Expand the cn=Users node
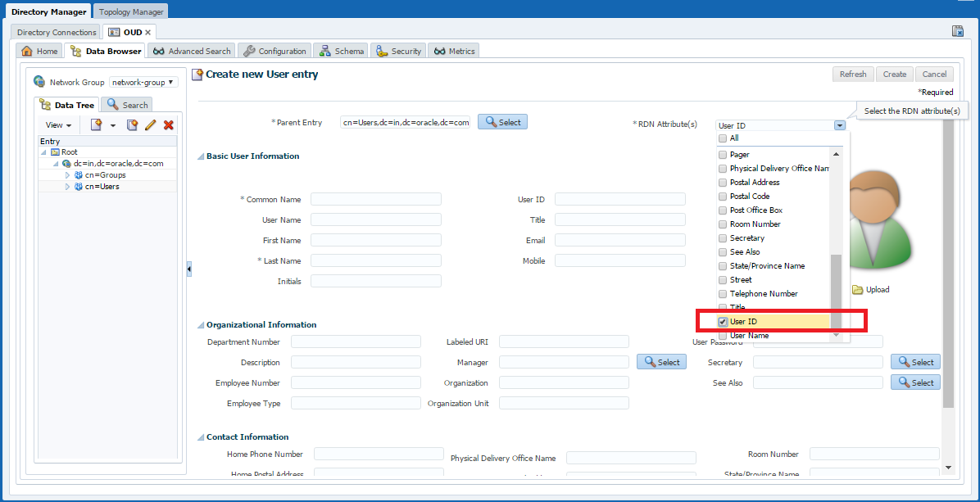Screen dimensions: 980x502 [67, 187]
